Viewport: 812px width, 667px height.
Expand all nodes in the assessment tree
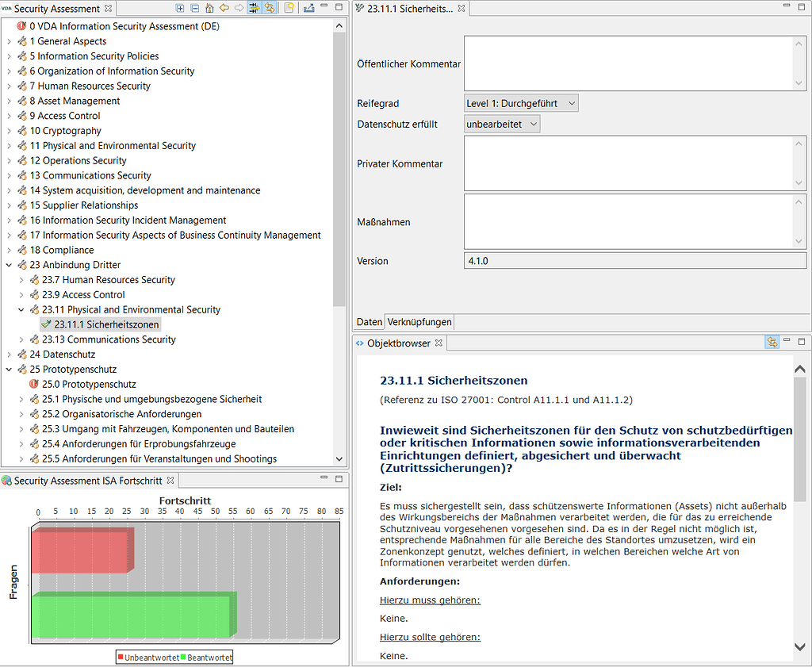[179, 8]
